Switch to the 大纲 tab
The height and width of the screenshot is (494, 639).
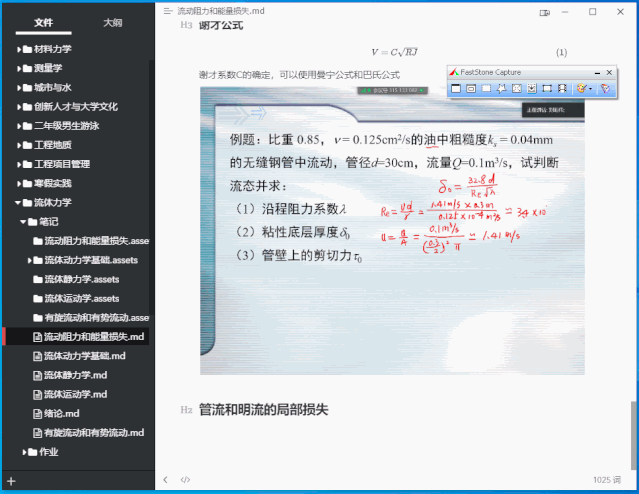coord(112,23)
